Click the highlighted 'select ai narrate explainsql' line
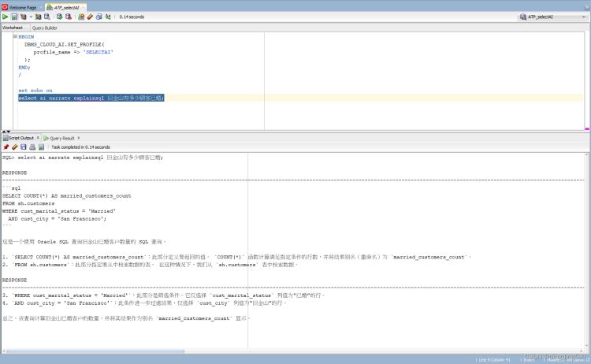The width and height of the screenshot is (591, 364). tap(91, 98)
